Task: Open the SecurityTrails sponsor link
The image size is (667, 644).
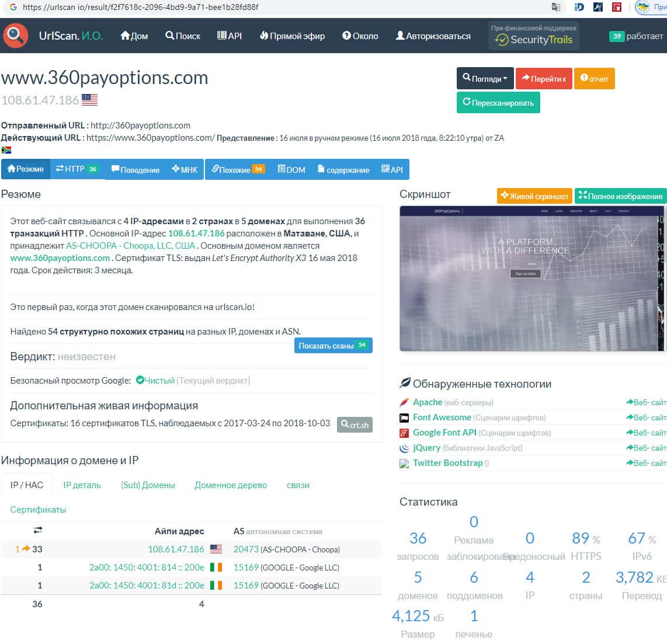Action: pyautogui.click(x=533, y=36)
